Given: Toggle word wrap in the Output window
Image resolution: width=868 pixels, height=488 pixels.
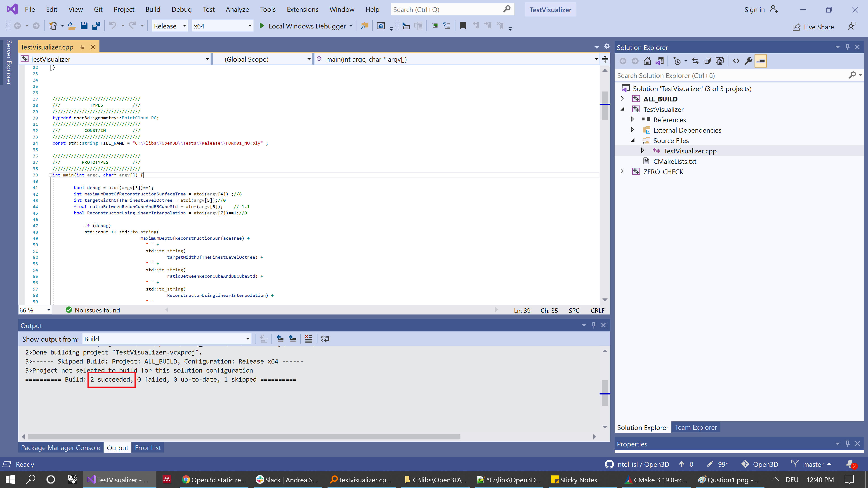Looking at the screenshot, I should point(325,338).
